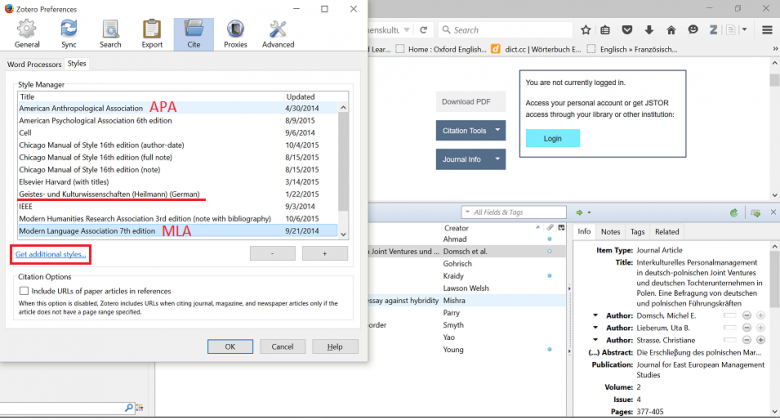Image resolution: width=780 pixels, height=420 pixels.
Task: Click the JSTOR Login button
Action: (553, 138)
